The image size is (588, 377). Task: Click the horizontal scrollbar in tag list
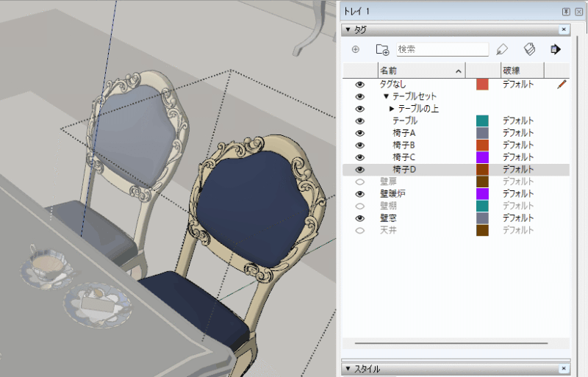point(451,343)
